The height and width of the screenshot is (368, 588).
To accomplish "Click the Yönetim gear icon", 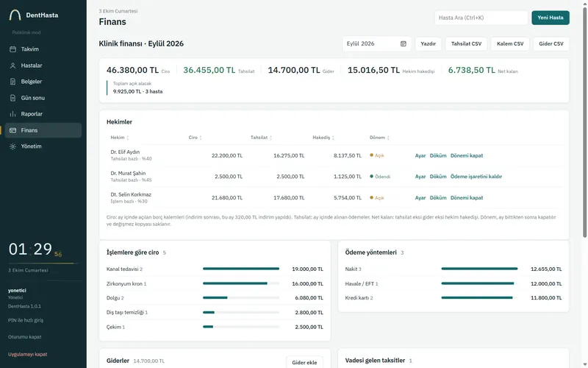I will [x=12, y=146].
